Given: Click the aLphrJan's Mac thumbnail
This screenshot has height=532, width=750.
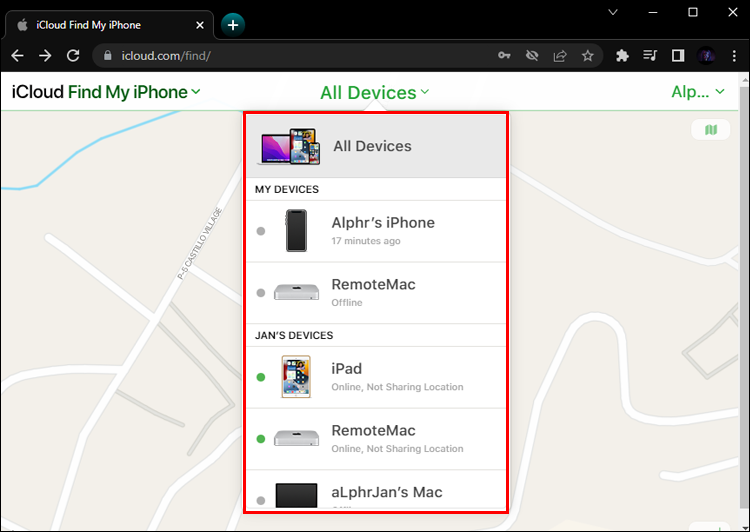Looking at the screenshot, I should tap(296, 496).
